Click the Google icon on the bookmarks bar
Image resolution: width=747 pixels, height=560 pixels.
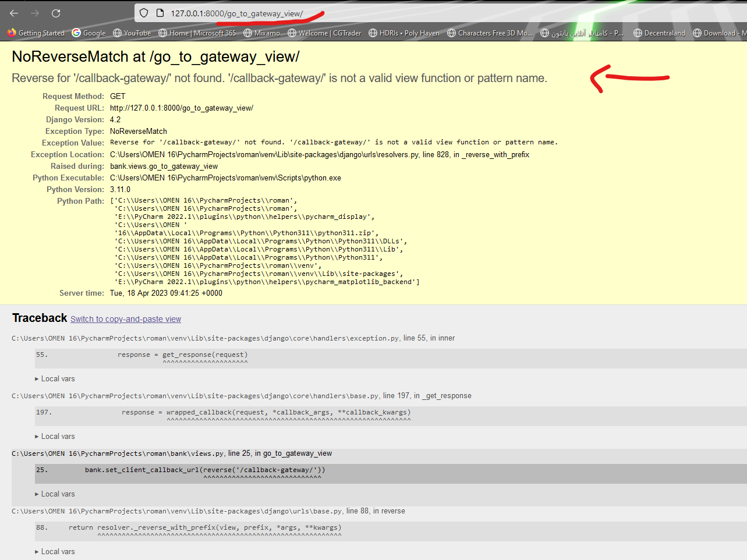tap(76, 33)
